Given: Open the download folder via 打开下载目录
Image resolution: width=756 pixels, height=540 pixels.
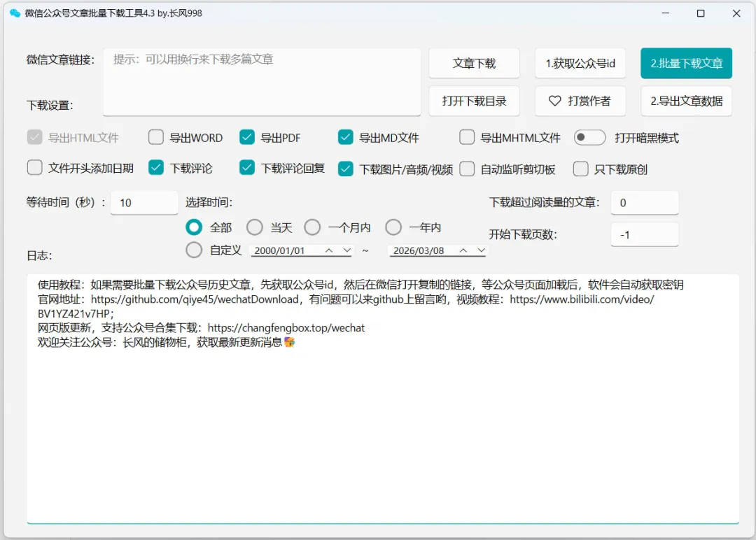Looking at the screenshot, I should pyautogui.click(x=474, y=101).
